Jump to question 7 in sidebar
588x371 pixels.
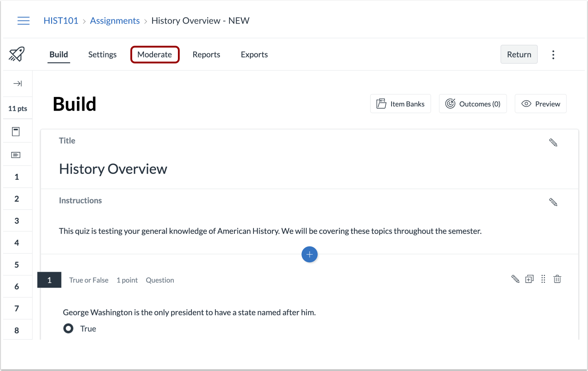pyautogui.click(x=17, y=308)
